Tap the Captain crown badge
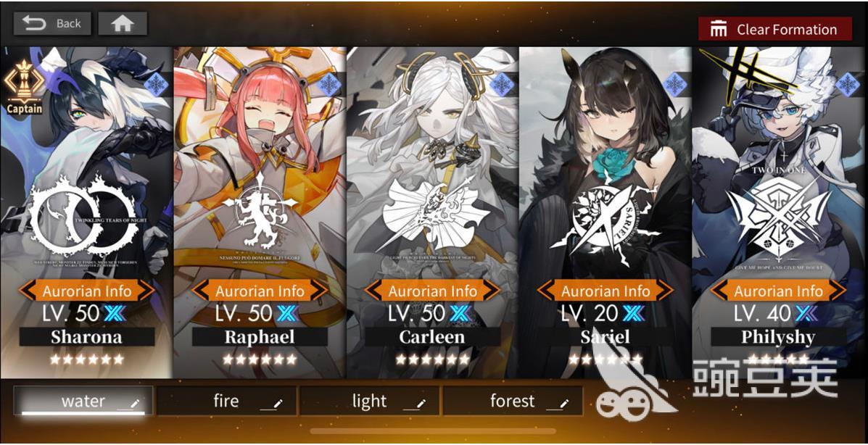 coord(24,87)
